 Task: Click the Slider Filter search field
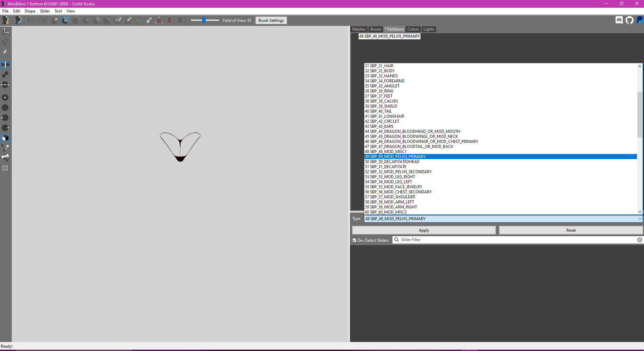pos(518,240)
